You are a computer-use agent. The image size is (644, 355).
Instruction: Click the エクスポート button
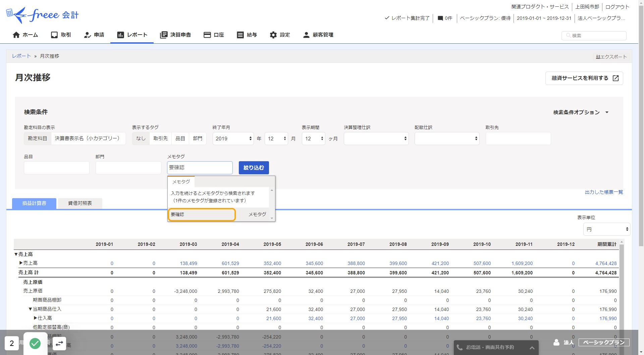pyautogui.click(x=611, y=57)
